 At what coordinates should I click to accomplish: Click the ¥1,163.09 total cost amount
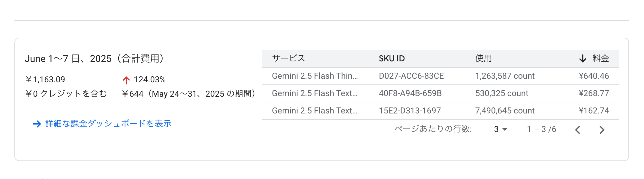click(45, 80)
